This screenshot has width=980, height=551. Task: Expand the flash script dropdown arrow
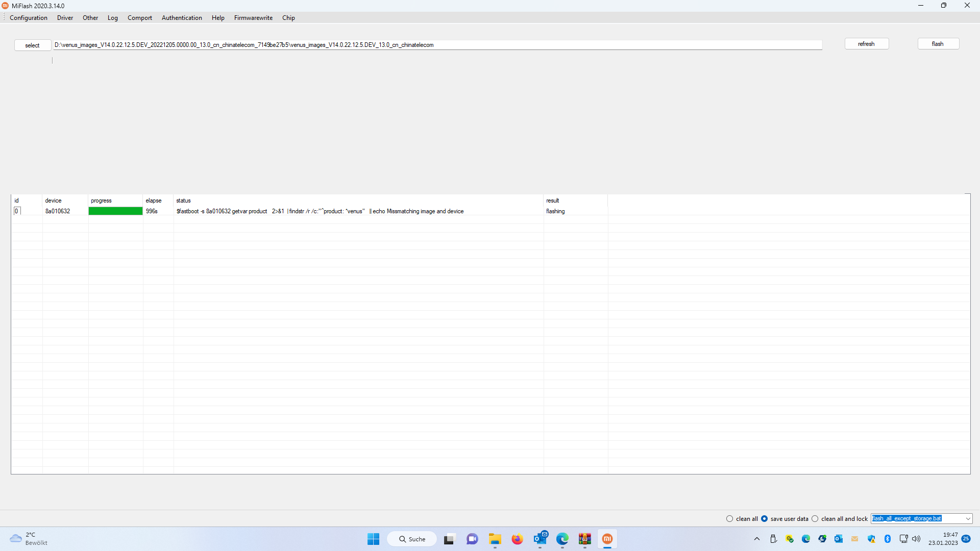pos(968,519)
